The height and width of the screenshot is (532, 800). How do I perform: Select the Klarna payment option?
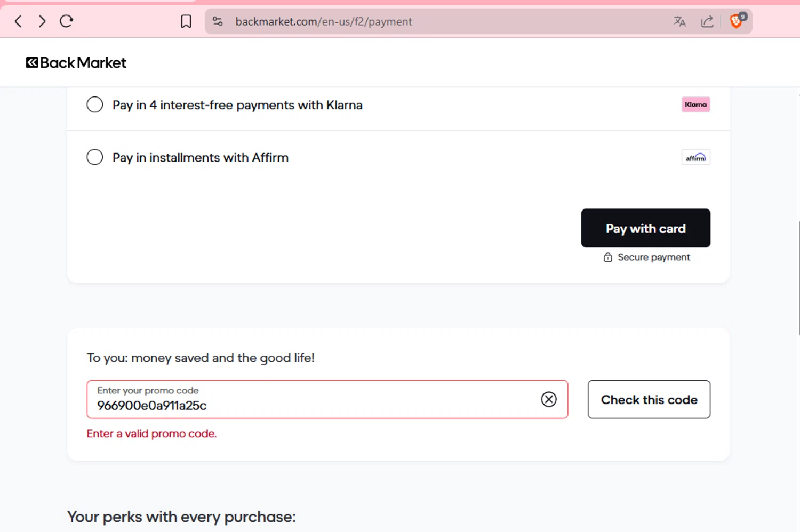tap(95, 104)
